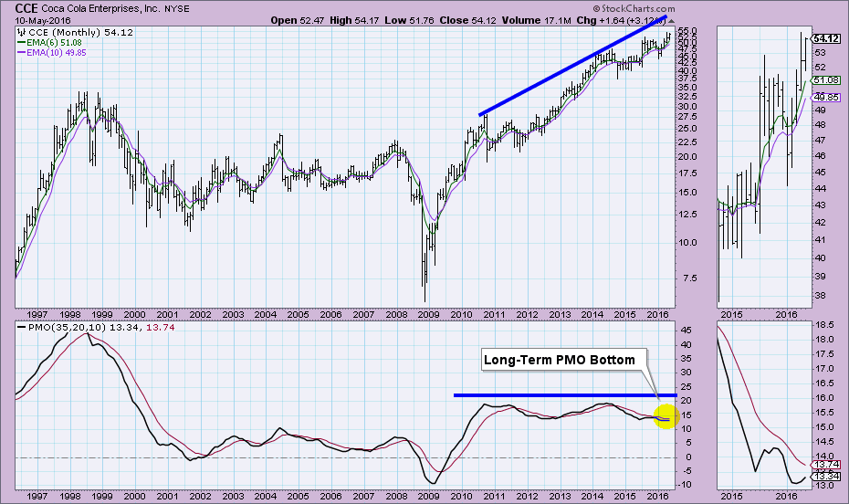Click the 44 price label on the zoom panel axis
Image resolution: width=849 pixels, height=504 pixels.
point(820,188)
